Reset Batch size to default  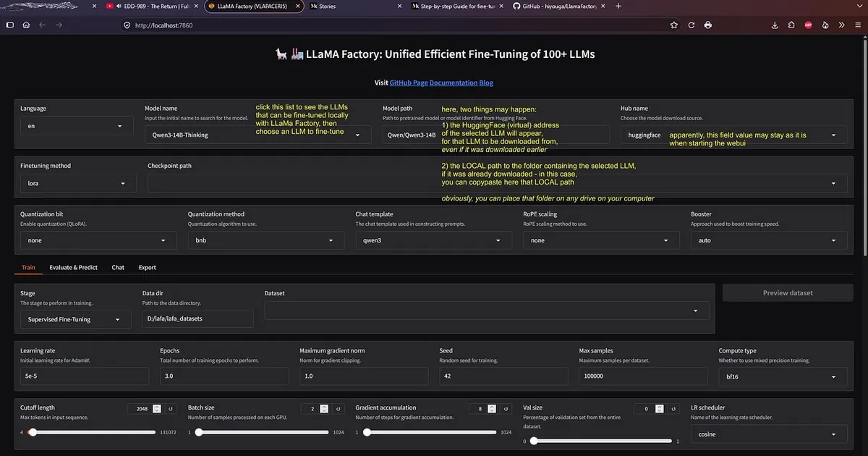339,409
